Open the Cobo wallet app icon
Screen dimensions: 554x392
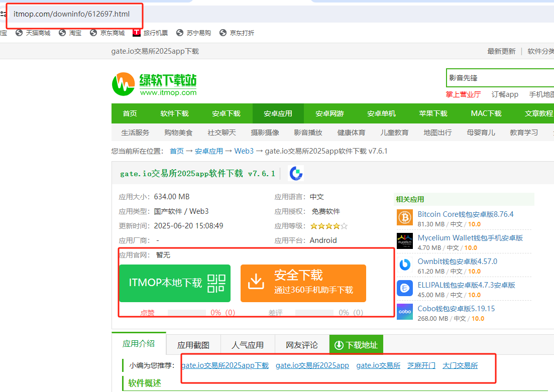(404, 312)
